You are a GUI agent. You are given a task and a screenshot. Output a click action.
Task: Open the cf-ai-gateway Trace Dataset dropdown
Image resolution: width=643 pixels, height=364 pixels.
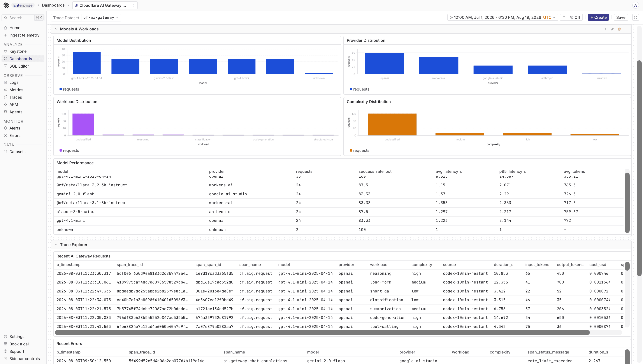click(101, 17)
